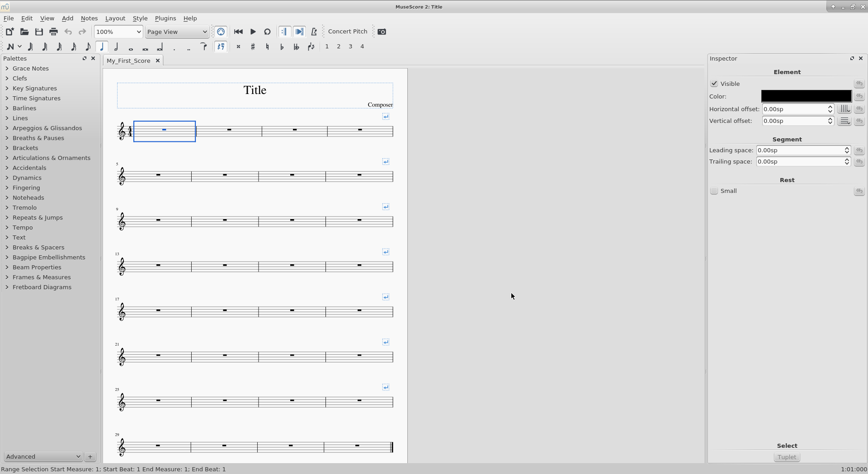The width and height of the screenshot is (868, 474).
Task: Click the augmentation dot icon
Action: pyautogui.click(x=175, y=47)
